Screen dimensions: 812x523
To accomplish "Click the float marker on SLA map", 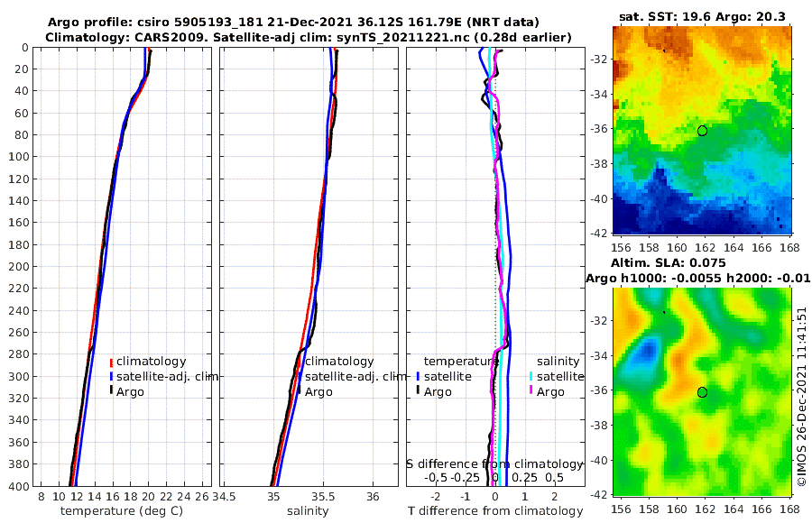I will tap(702, 392).
